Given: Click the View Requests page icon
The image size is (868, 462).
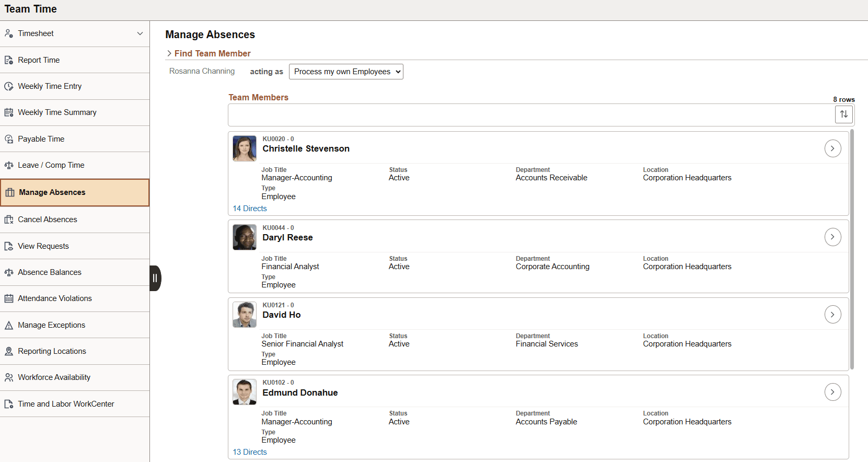Looking at the screenshot, I should [9, 246].
